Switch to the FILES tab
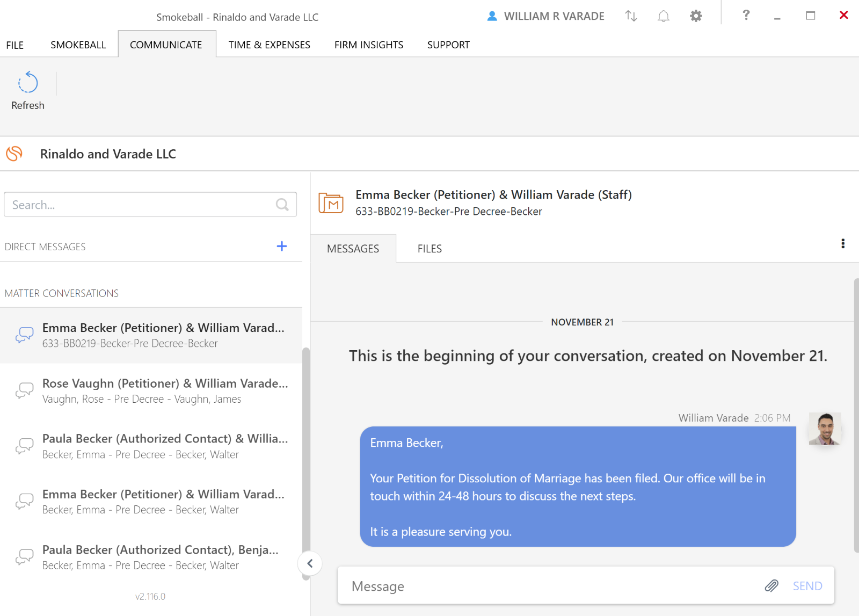The width and height of the screenshot is (859, 616). coord(430,249)
